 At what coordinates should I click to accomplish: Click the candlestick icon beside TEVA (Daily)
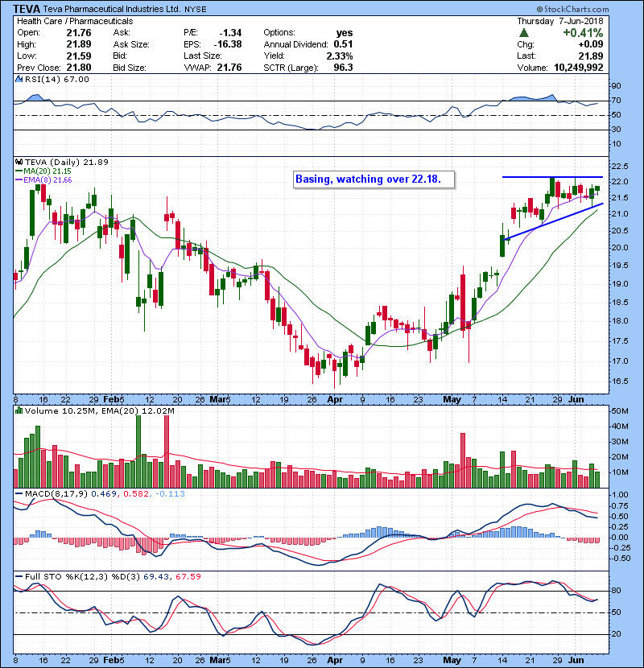click(19, 163)
